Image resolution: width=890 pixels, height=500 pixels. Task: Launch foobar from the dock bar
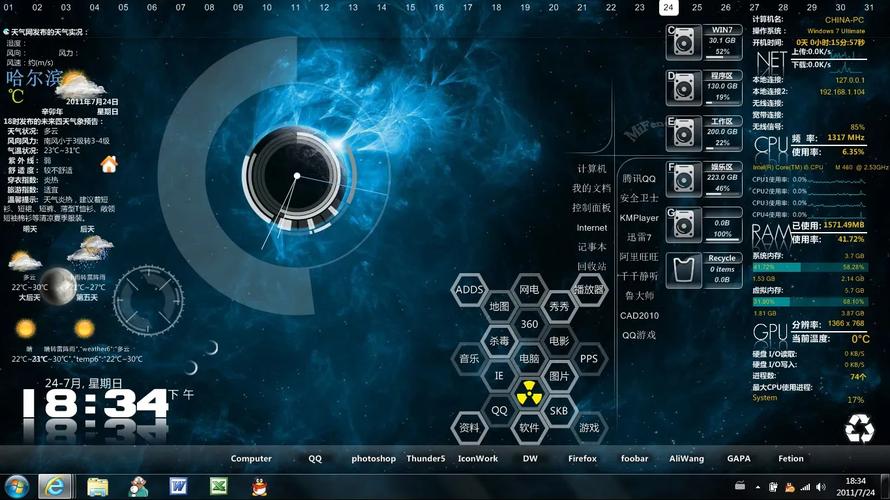point(635,459)
